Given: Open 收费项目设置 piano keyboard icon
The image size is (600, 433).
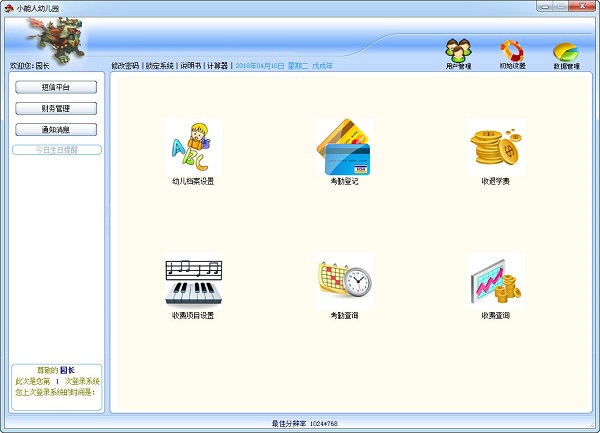Looking at the screenshot, I should pos(193,281).
